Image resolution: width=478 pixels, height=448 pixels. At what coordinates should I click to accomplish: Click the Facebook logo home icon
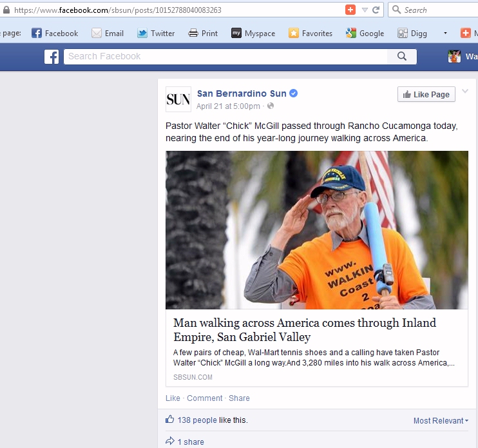point(52,57)
